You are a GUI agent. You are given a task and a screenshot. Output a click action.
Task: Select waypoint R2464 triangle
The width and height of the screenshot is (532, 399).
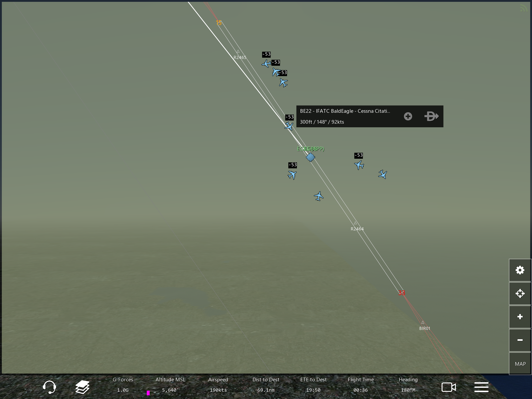click(355, 223)
